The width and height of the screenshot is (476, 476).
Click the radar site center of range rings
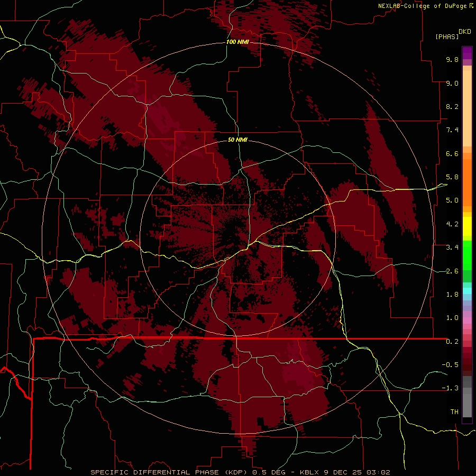[237, 239]
